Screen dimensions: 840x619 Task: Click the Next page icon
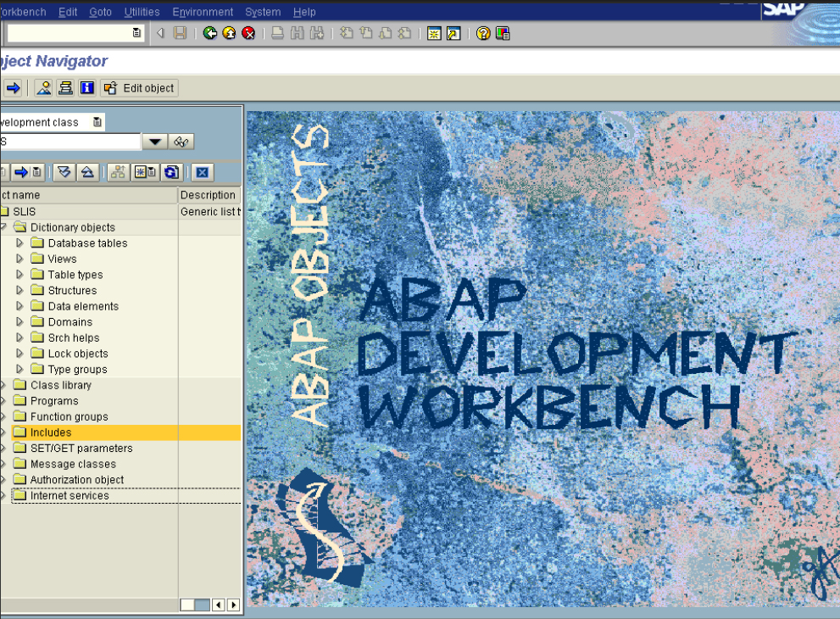pos(385,33)
